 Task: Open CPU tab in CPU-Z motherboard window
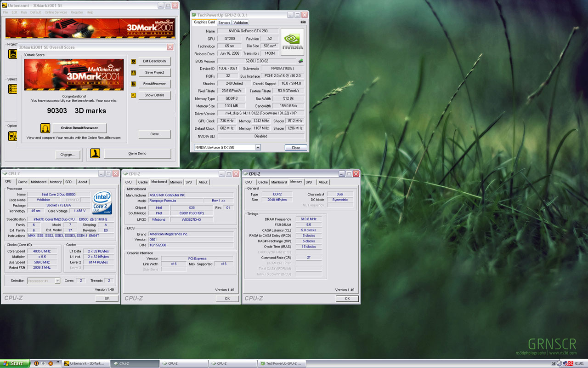(129, 182)
